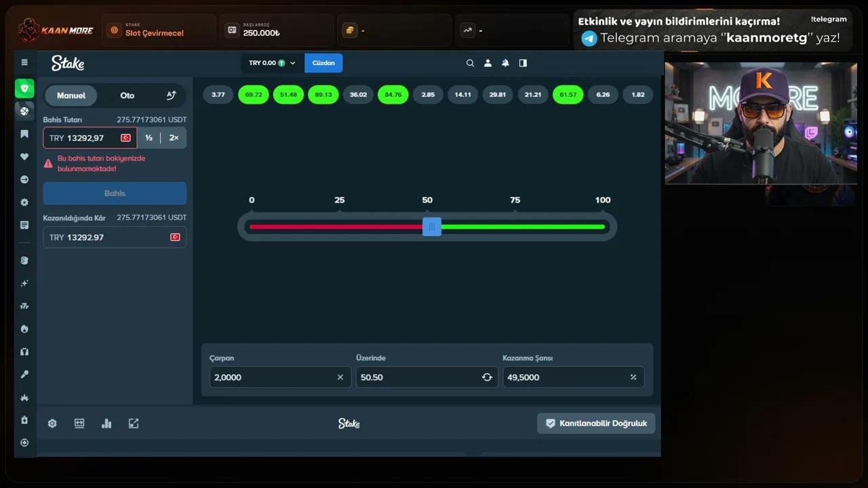The image size is (868, 488).
Task: Click the flame sidebar icon
Action: click(x=24, y=329)
